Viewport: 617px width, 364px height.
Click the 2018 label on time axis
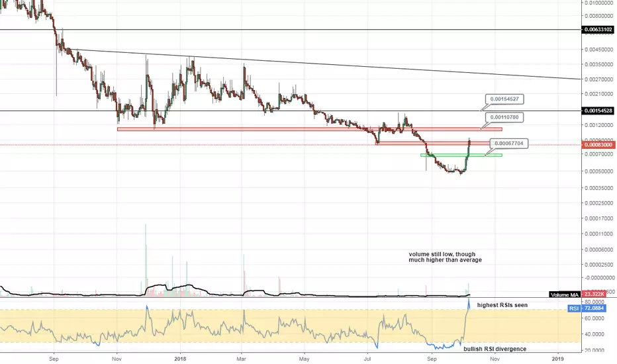click(180, 359)
